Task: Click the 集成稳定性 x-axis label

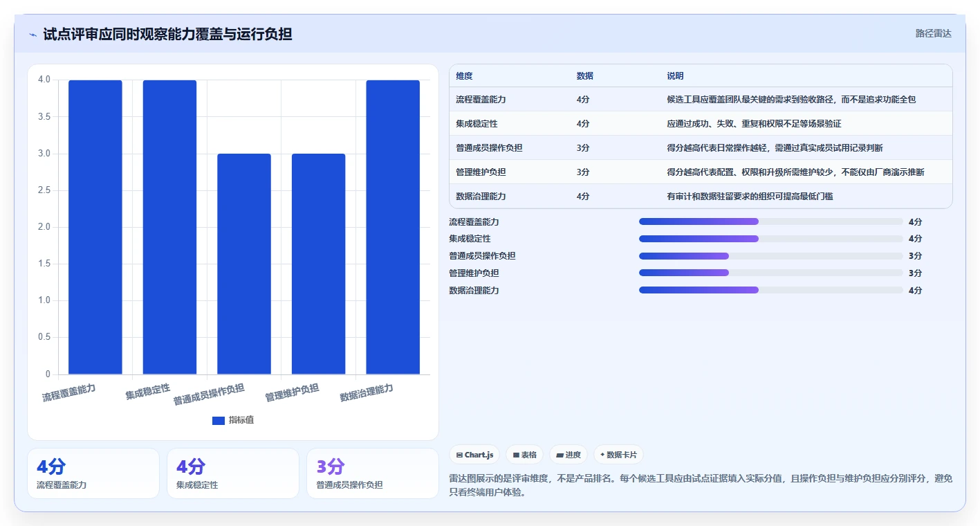Action: pos(148,391)
